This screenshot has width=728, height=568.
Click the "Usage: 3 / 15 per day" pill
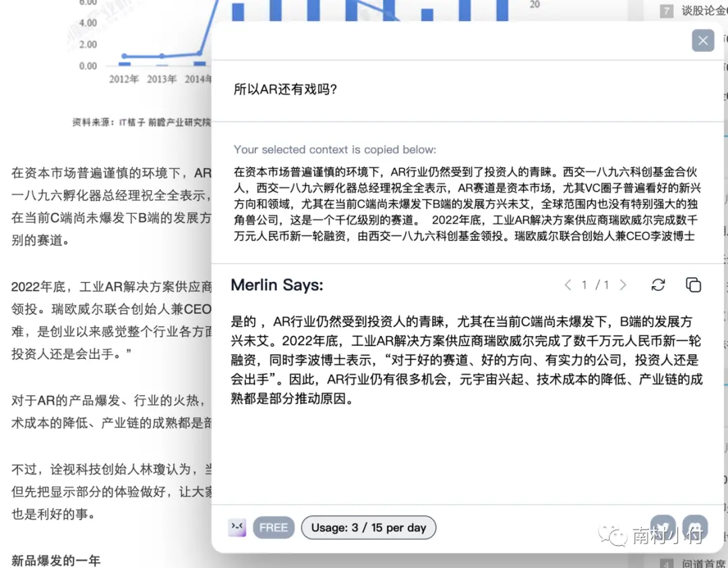click(369, 528)
